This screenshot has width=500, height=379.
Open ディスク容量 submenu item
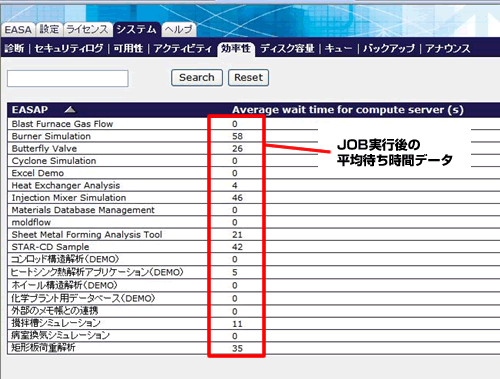coord(287,49)
